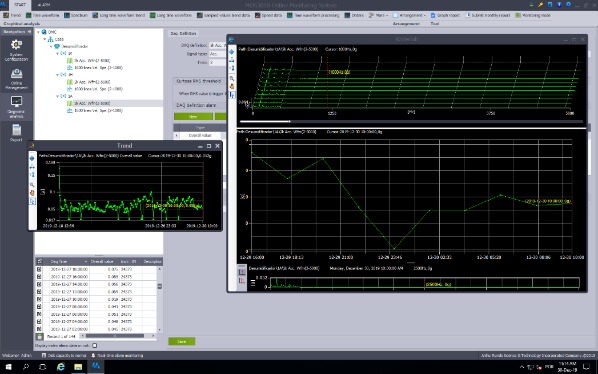Click the vertical scrollbar thumb of data table

coord(159,286)
